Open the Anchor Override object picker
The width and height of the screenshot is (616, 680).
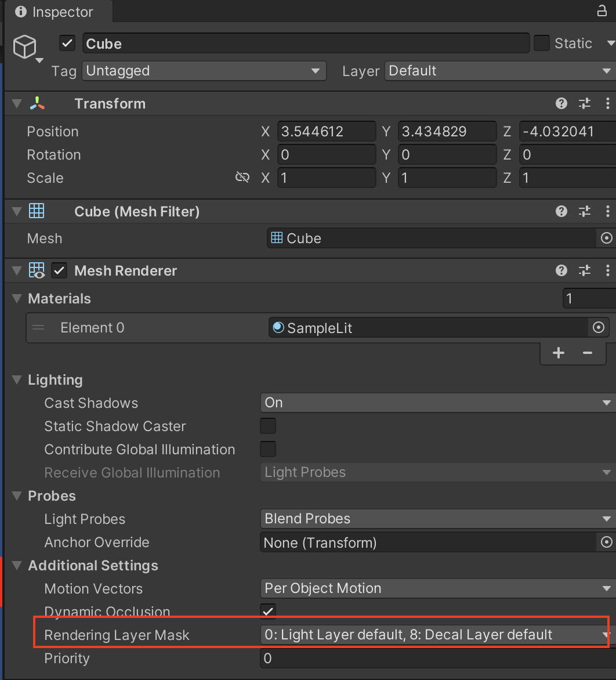click(x=606, y=542)
